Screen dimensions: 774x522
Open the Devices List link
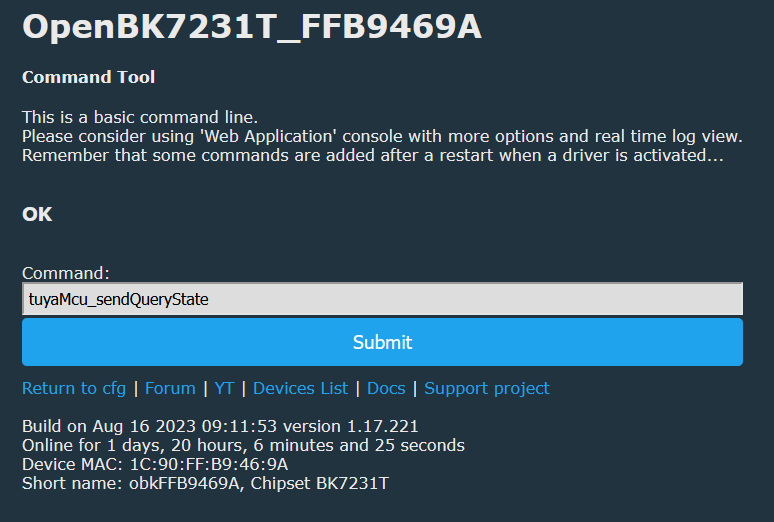(301, 388)
